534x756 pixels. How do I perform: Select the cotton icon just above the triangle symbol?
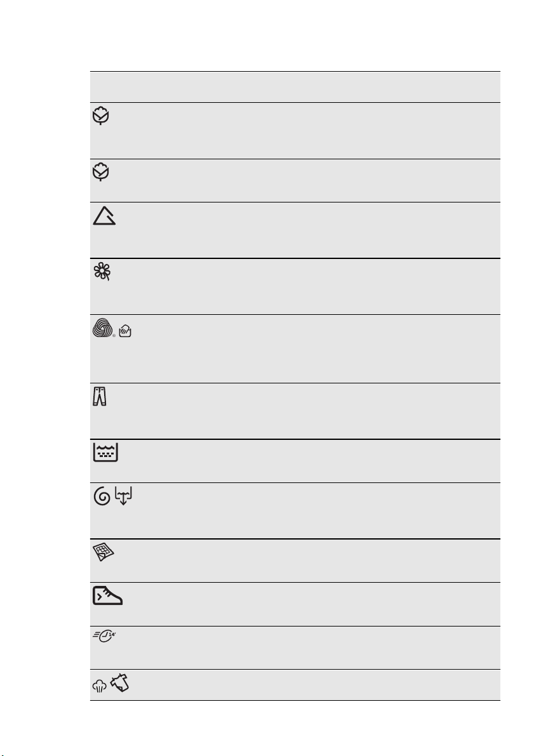(101, 172)
